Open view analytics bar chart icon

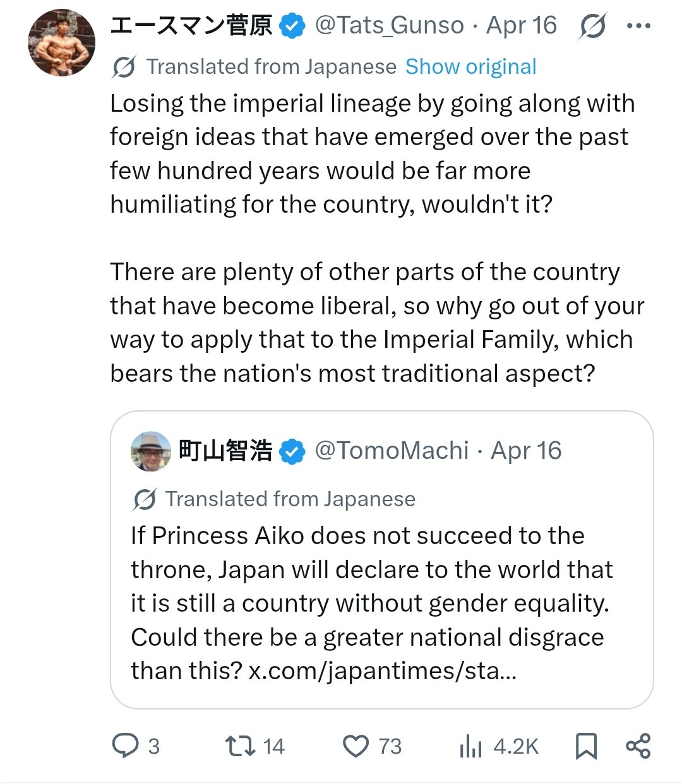470,746
